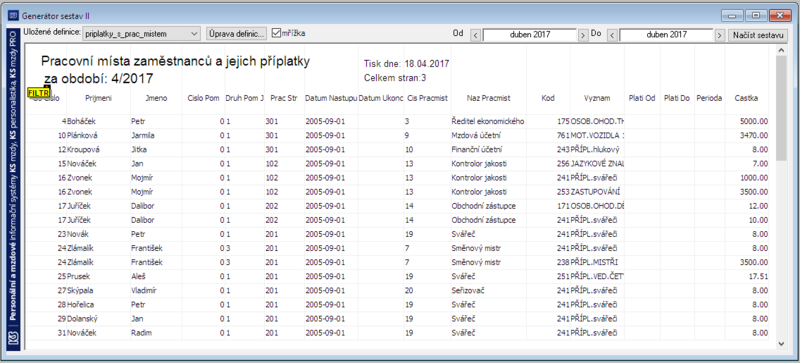Click the Načíst sestavu button
This screenshot has height=363, width=800.
coord(758,35)
